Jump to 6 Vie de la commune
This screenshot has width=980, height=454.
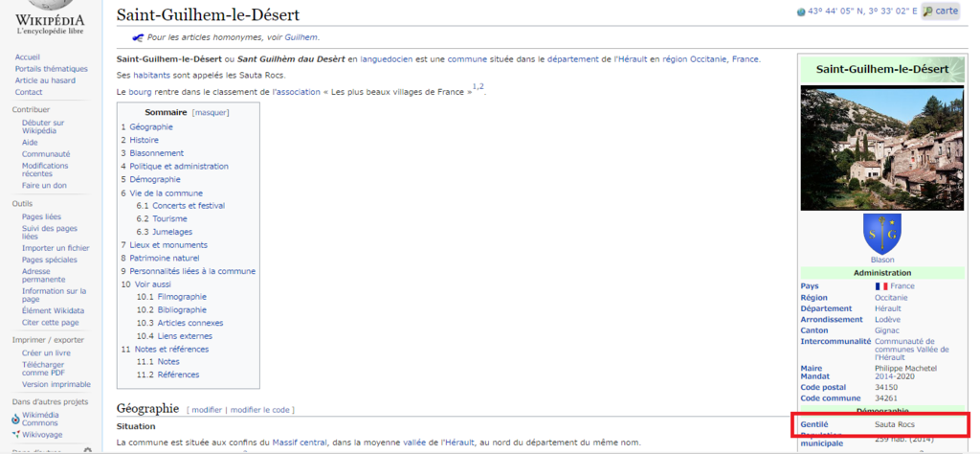pyautogui.click(x=162, y=193)
